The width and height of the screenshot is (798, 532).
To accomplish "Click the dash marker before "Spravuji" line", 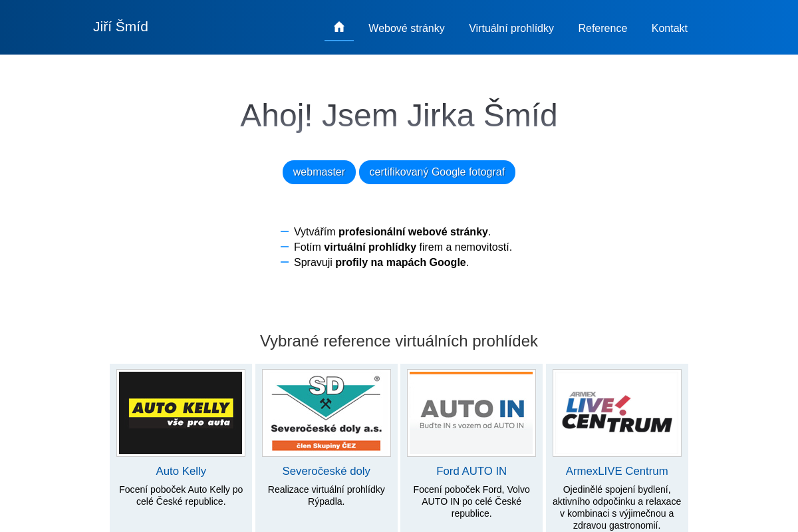I will 284,262.
